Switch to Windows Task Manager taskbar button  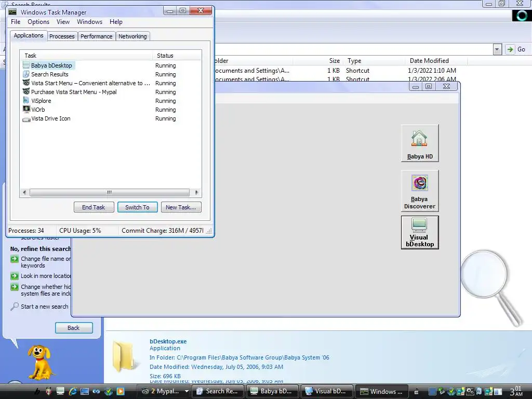381,391
